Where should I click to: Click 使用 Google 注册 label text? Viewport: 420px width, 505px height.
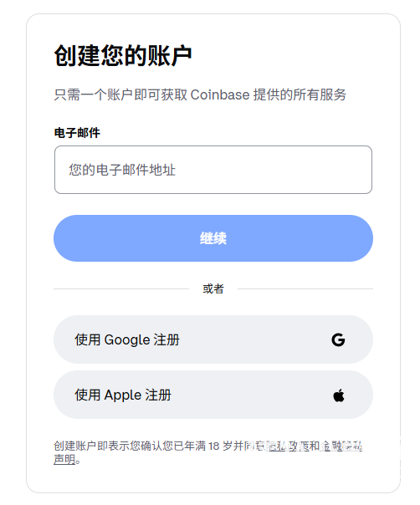(x=127, y=339)
